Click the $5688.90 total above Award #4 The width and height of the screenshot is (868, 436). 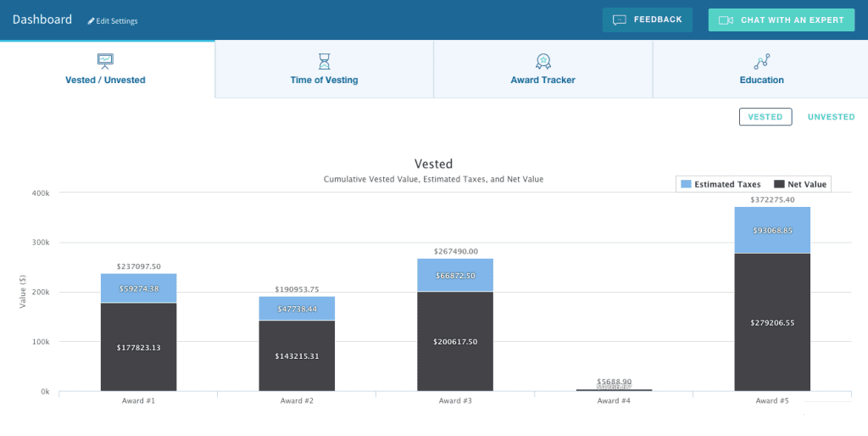(x=614, y=382)
